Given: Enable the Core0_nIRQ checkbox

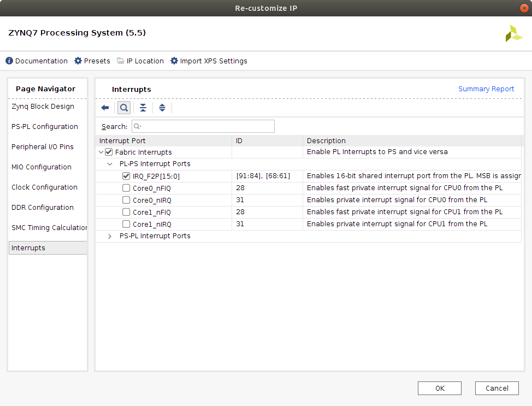Looking at the screenshot, I should click(x=126, y=200).
